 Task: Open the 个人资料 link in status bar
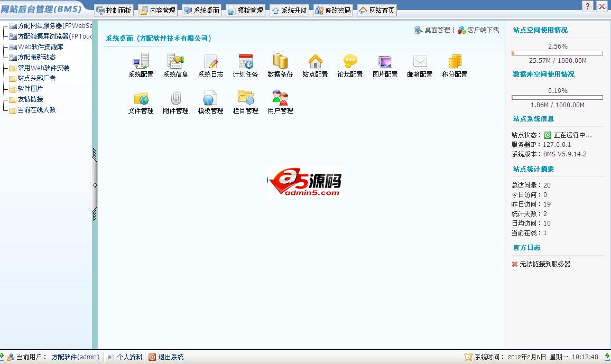(x=125, y=357)
